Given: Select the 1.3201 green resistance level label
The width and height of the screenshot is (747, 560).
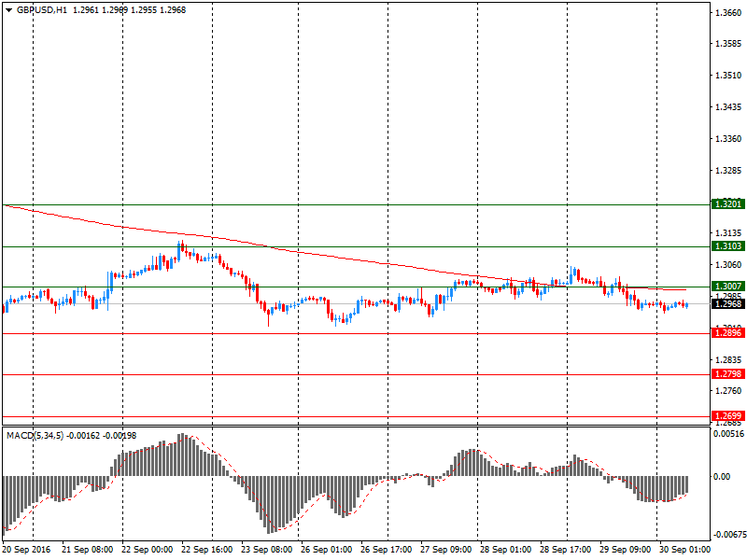Looking at the screenshot, I should (x=728, y=204).
